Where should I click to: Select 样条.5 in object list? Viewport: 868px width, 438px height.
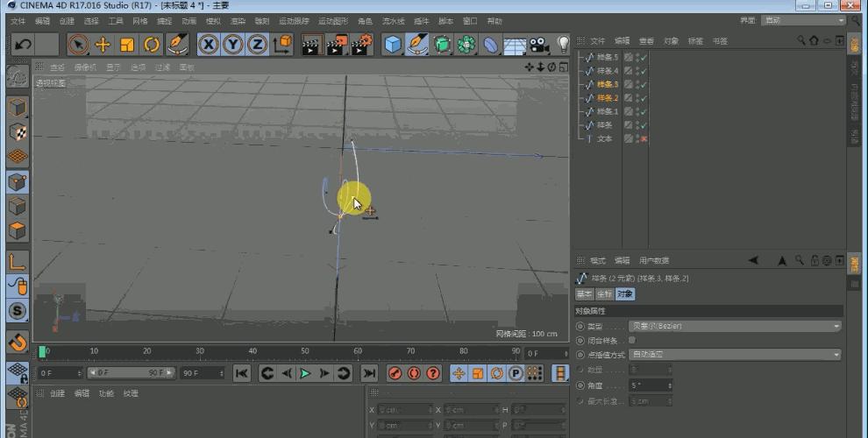click(608, 57)
